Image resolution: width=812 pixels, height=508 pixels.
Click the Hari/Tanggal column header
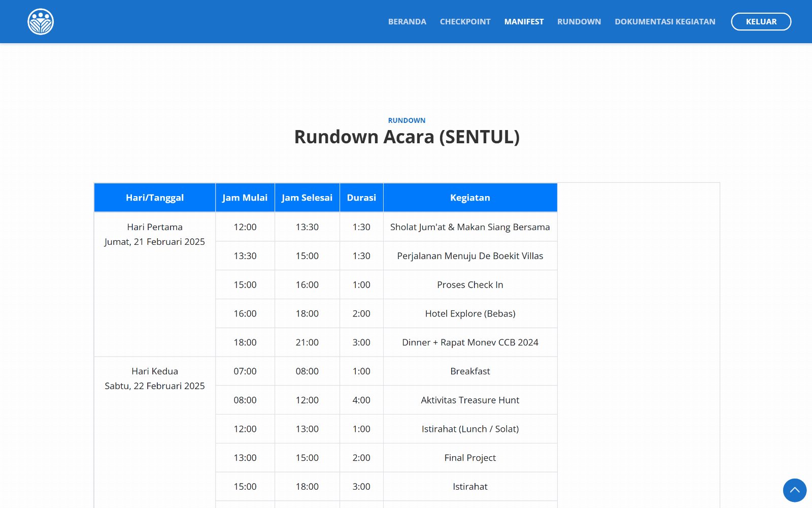click(x=155, y=198)
